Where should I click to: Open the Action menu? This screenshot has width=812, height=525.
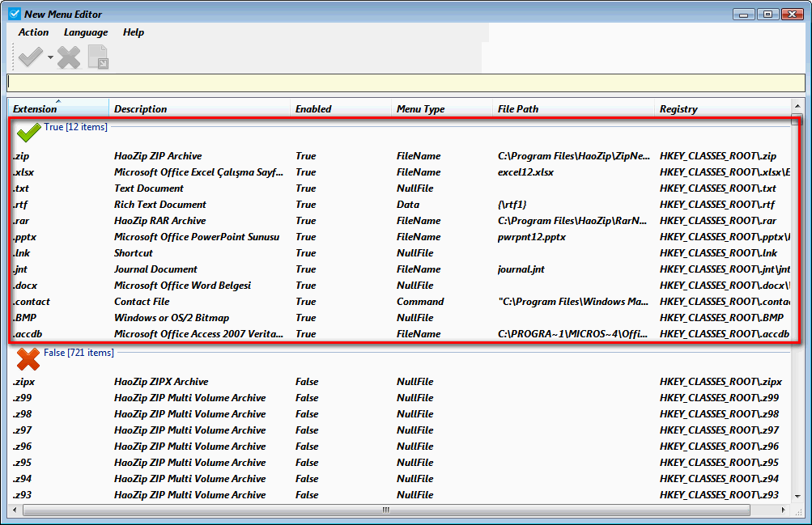click(x=34, y=32)
